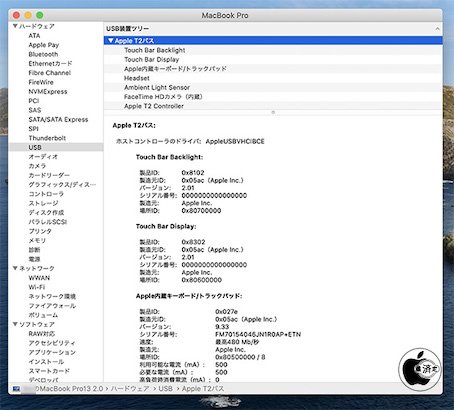Image resolution: width=454 pixels, height=410 pixels.
Task: Click the yellow minimize window button
Action: pyautogui.click(x=28, y=15)
